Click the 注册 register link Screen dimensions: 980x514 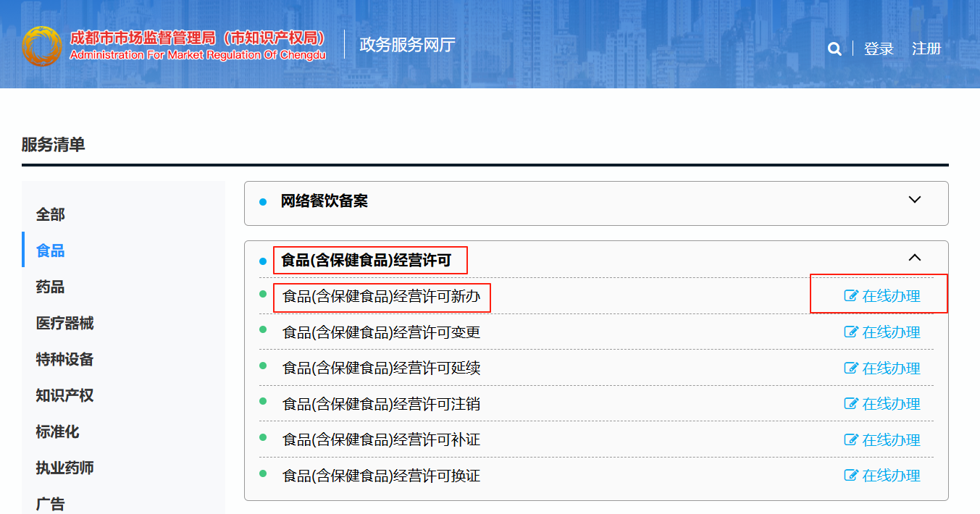[926, 49]
